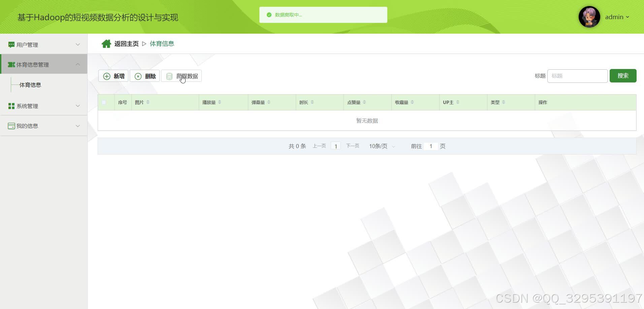This screenshot has height=309, width=644.
Task: Click the 体育信息管理 ticket icon
Action: (x=11, y=64)
